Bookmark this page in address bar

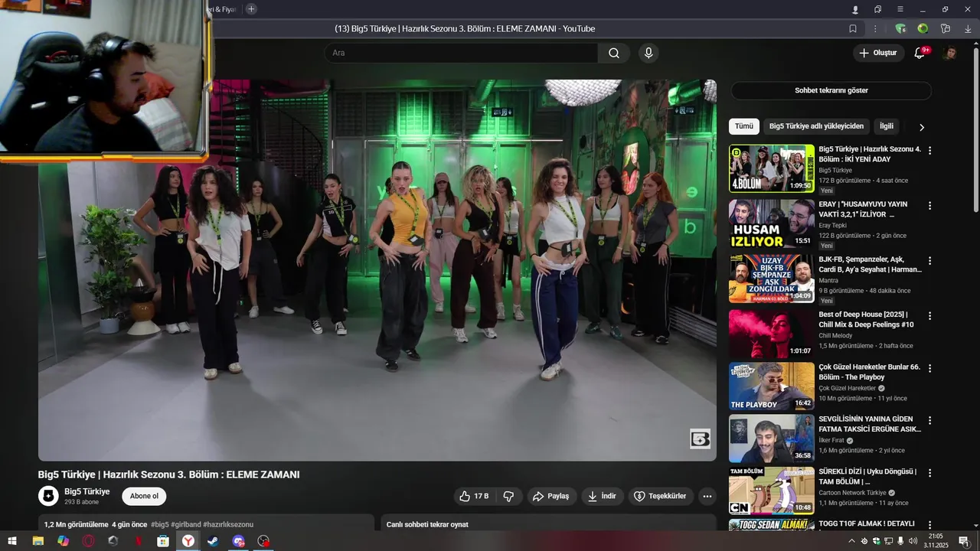click(x=853, y=28)
